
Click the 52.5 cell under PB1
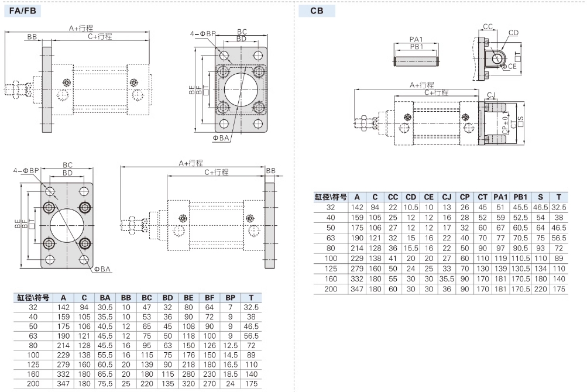(520, 218)
